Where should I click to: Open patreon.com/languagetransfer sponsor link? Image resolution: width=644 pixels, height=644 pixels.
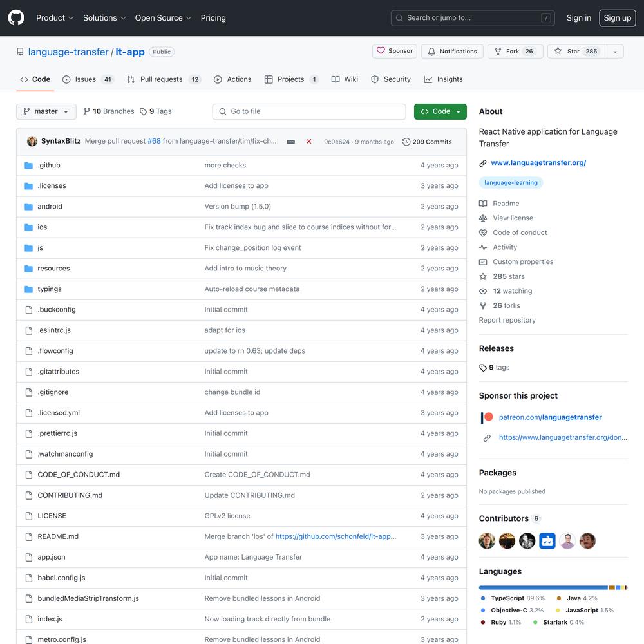click(550, 417)
